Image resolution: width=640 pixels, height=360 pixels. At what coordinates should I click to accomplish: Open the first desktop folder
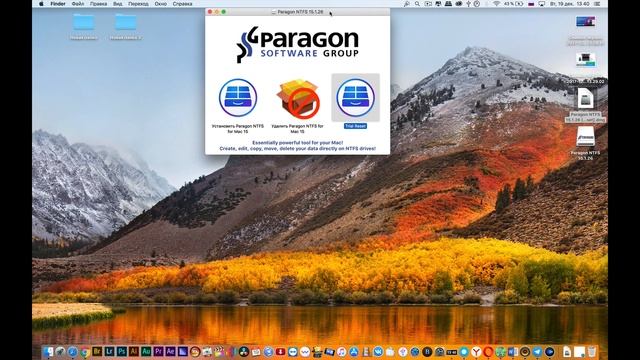pos(84,22)
